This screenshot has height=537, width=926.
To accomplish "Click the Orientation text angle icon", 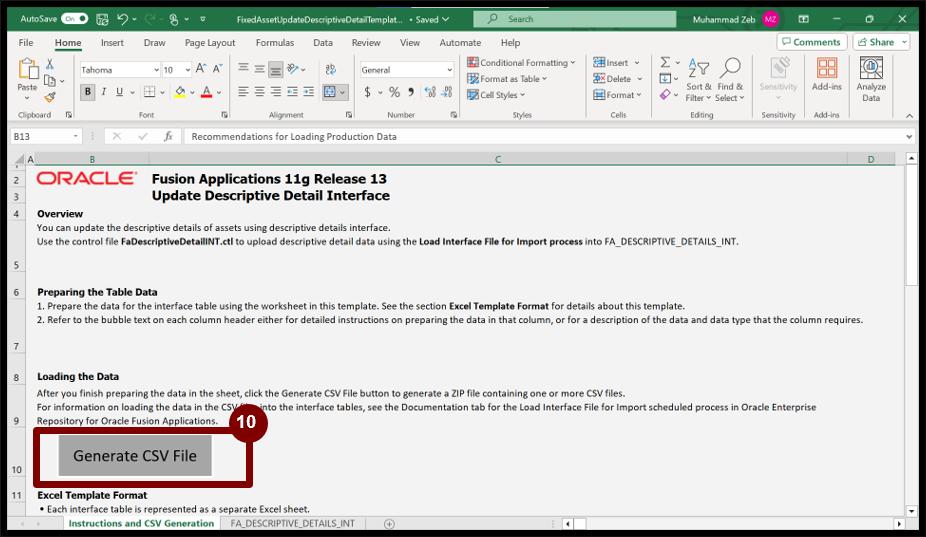I will (293, 69).
